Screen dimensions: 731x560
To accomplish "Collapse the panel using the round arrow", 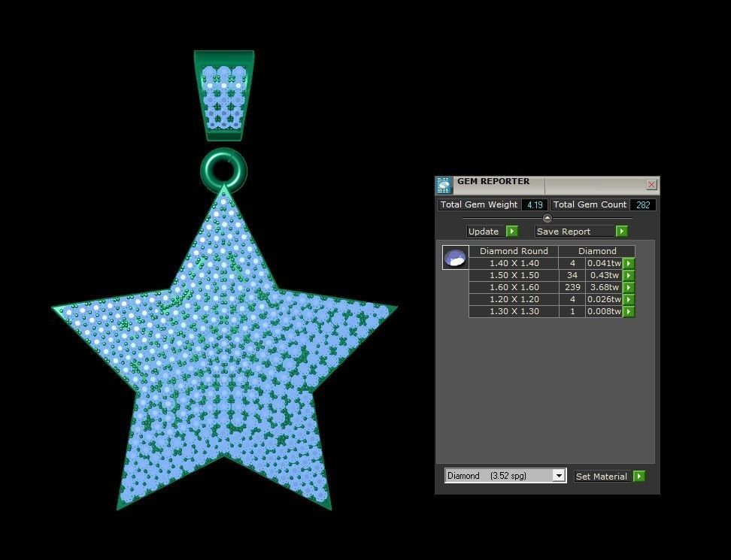I will click(547, 218).
